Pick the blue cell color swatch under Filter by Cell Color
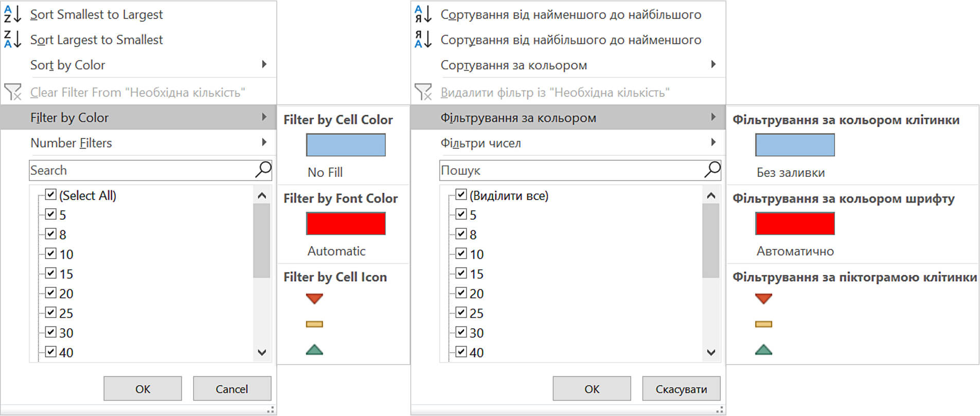Screen dimensions: 980x416 pos(346,145)
